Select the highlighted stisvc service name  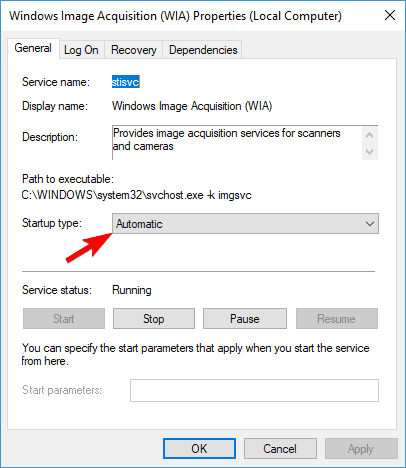(126, 82)
